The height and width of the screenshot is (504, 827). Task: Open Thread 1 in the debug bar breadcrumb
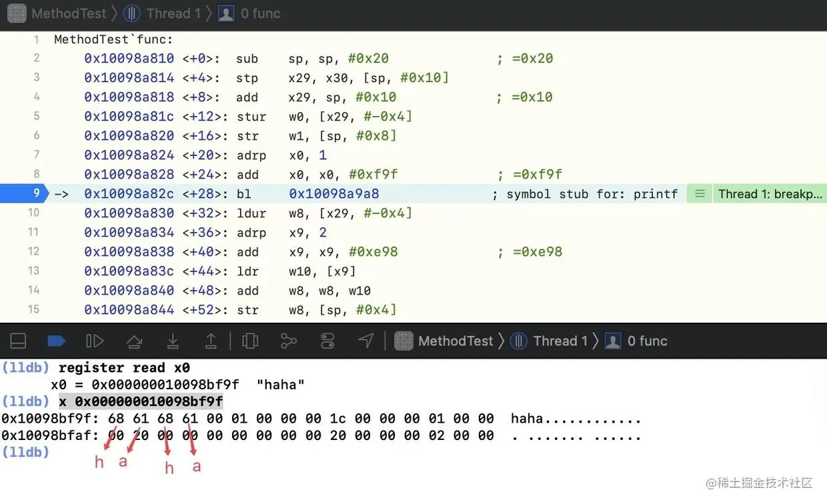pyautogui.click(x=560, y=341)
